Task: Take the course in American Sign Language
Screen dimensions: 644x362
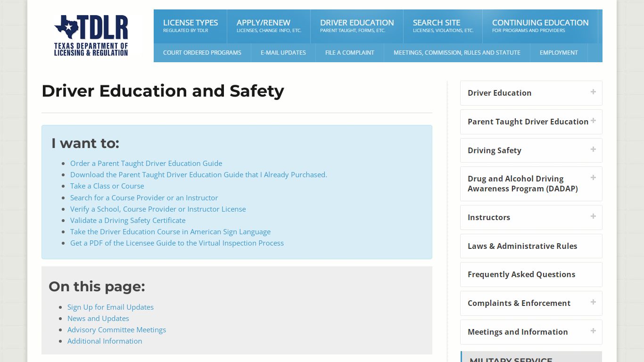Action: [x=170, y=231]
